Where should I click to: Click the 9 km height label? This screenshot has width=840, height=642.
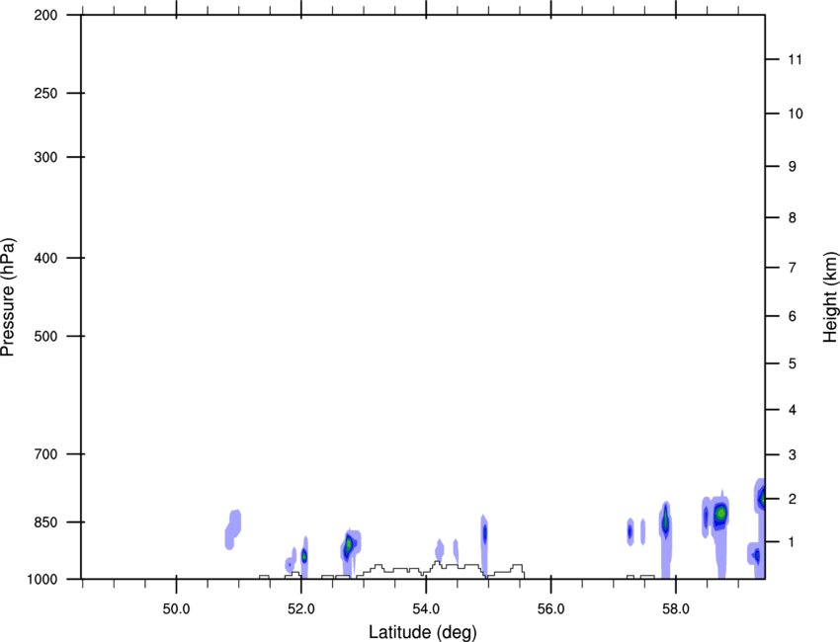pos(793,167)
